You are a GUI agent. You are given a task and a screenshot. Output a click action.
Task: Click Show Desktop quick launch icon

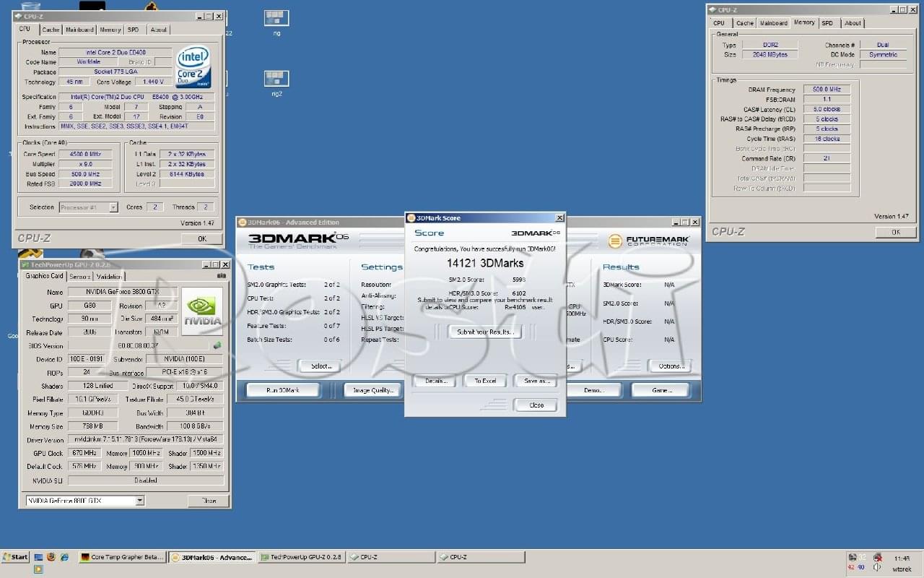38,557
